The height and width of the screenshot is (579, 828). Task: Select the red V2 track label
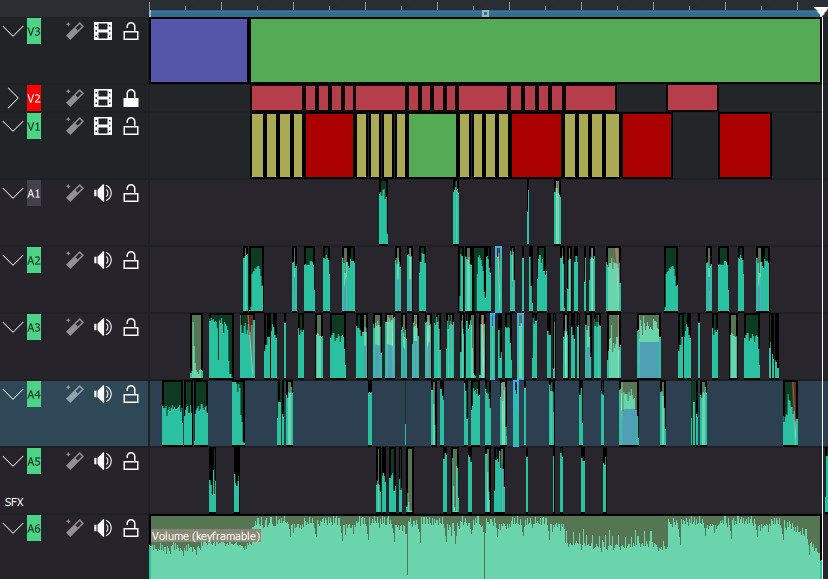(x=34, y=98)
